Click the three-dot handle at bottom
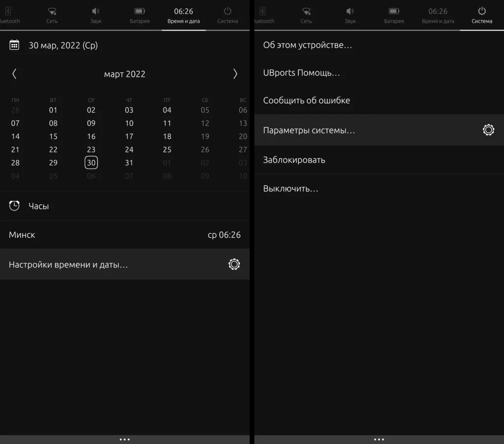Image resolution: width=504 pixels, height=444 pixels. pos(125,439)
